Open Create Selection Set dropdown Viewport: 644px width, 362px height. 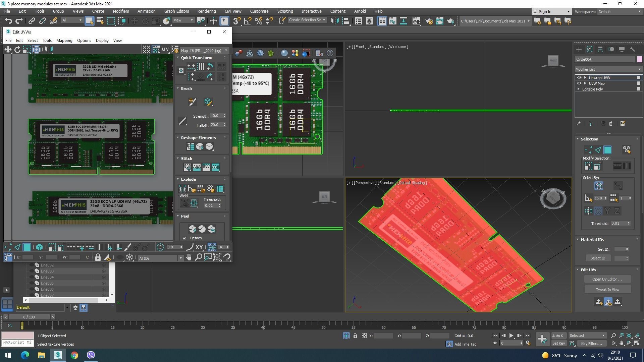(307, 20)
